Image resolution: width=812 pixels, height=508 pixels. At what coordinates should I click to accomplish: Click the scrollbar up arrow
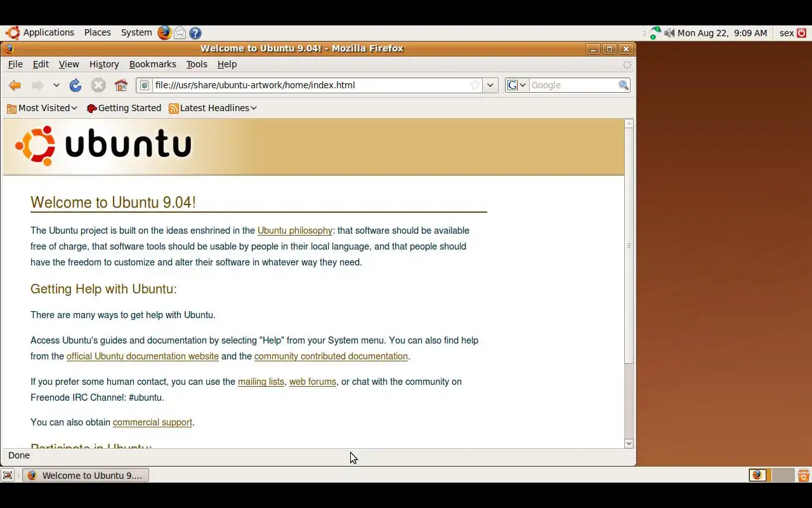(x=629, y=124)
